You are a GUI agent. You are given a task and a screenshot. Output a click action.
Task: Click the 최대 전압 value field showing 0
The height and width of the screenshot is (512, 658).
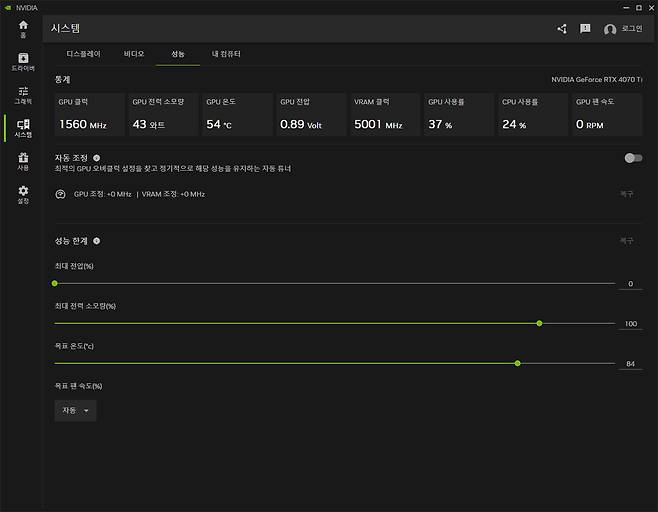click(630, 284)
